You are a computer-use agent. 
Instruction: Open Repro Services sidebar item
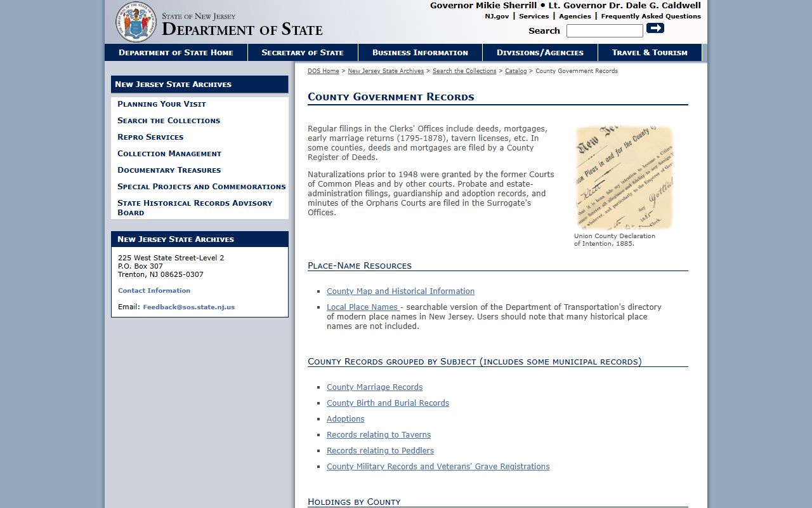point(150,137)
